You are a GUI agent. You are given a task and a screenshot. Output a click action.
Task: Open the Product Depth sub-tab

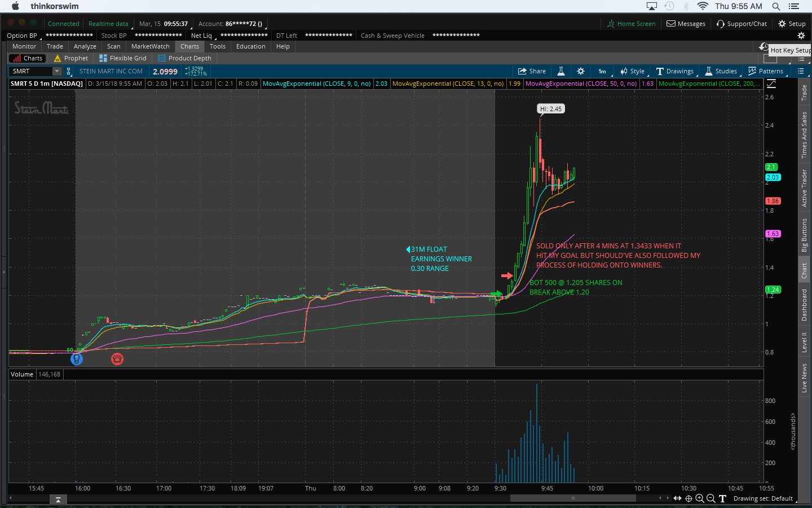click(185, 58)
